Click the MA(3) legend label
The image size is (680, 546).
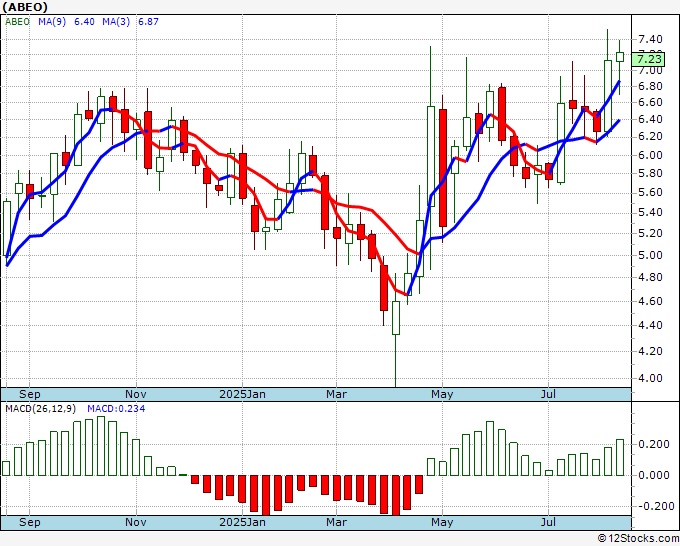click(x=116, y=22)
